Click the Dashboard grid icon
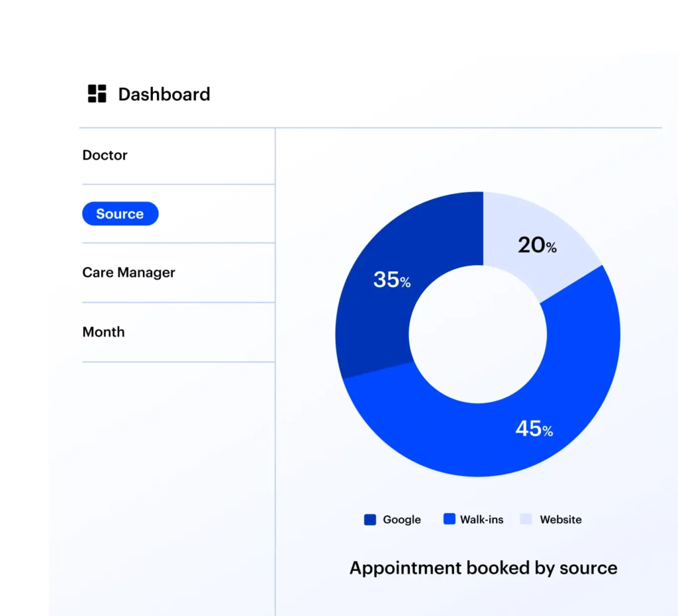 [x=97, y=94]
